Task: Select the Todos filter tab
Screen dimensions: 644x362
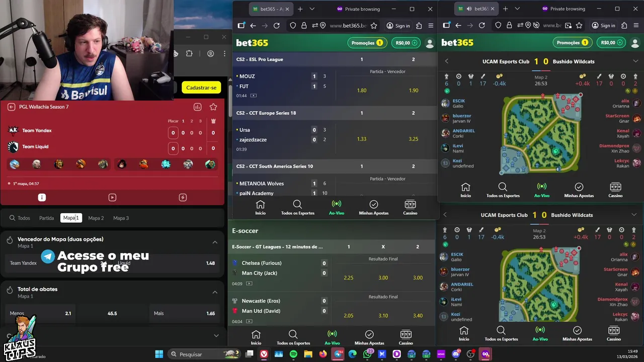Action: point(20,218)
